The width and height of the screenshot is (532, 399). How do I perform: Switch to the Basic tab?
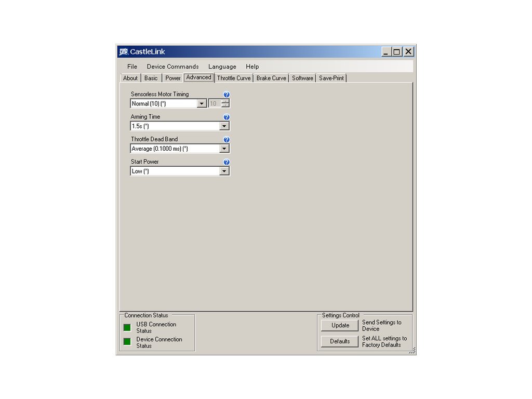click(x=151, y=78)
